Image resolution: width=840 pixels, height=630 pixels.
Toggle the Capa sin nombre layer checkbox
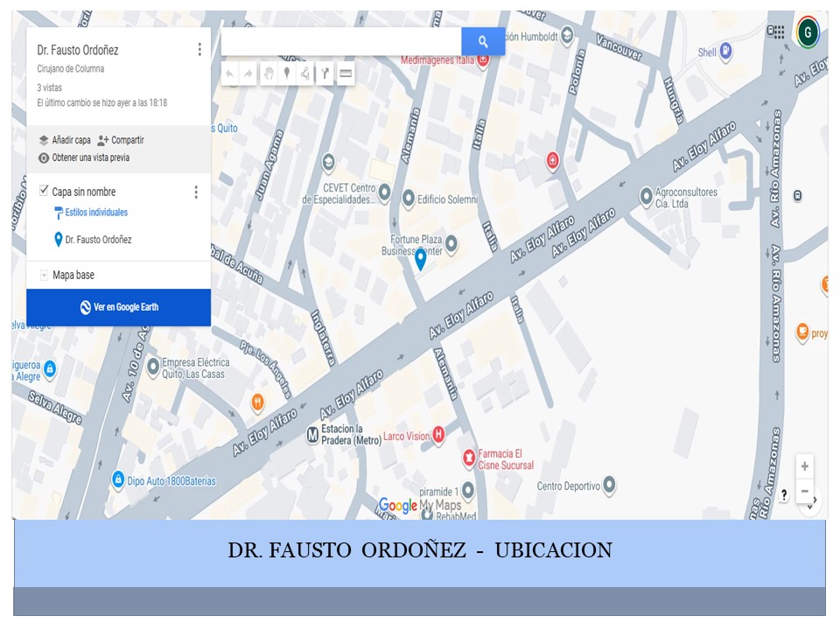pos(44,190)
